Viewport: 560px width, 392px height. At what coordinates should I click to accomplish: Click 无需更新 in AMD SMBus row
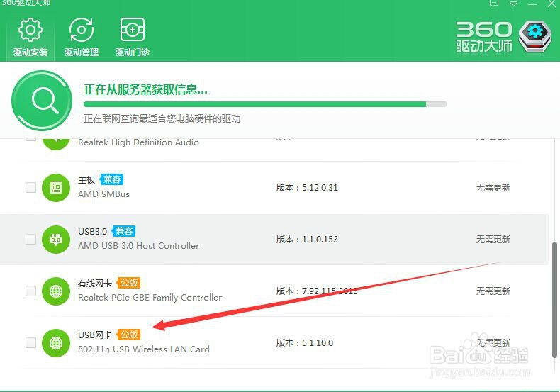tap(493, 187)
